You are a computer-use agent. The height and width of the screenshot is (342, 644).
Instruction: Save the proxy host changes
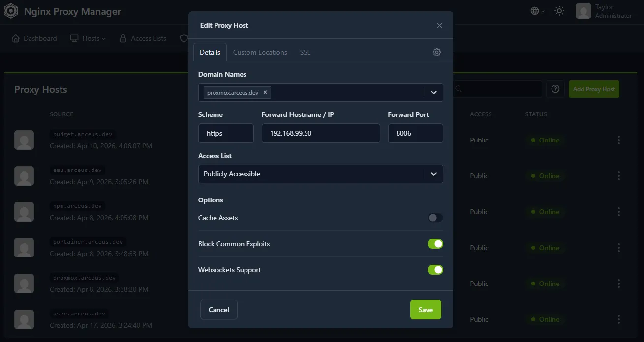point(425,310)
